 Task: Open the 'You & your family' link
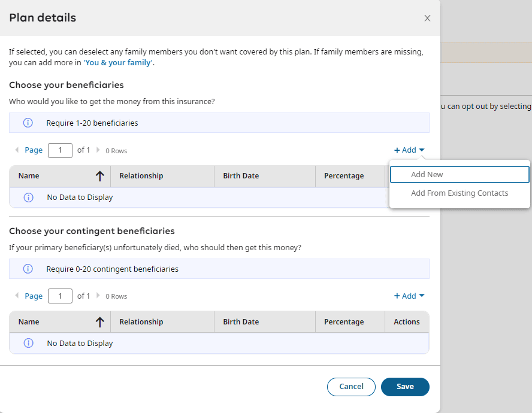pyautogui.click(x=118, y=62)
